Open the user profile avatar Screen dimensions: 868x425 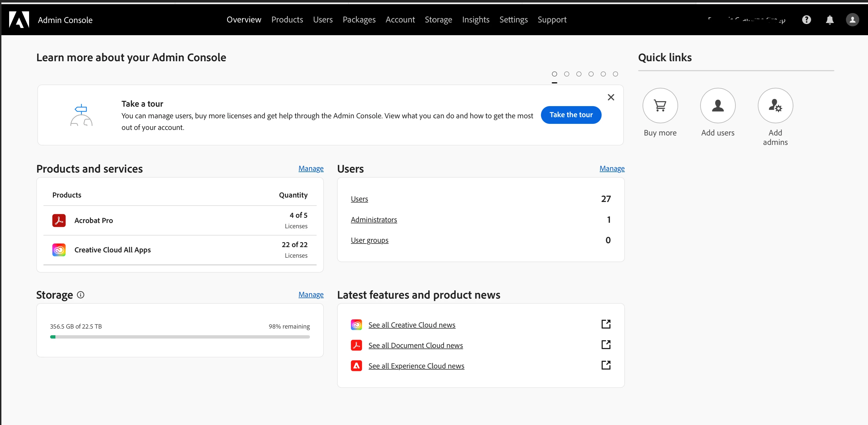click(x=852, y=20)
